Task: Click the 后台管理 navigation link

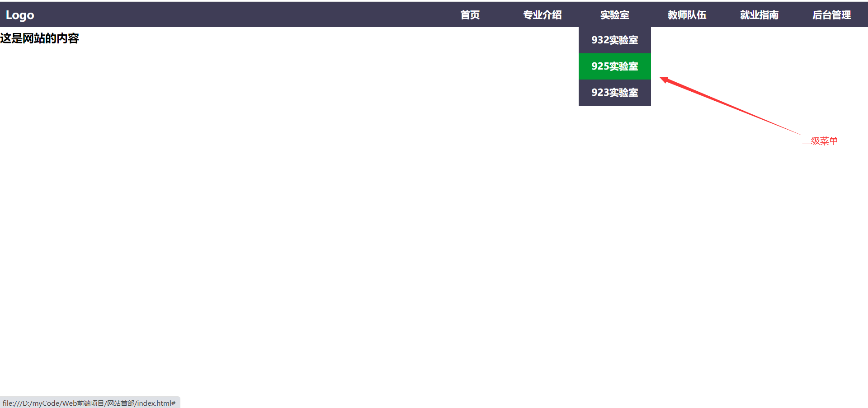Action: pos(831,14)
